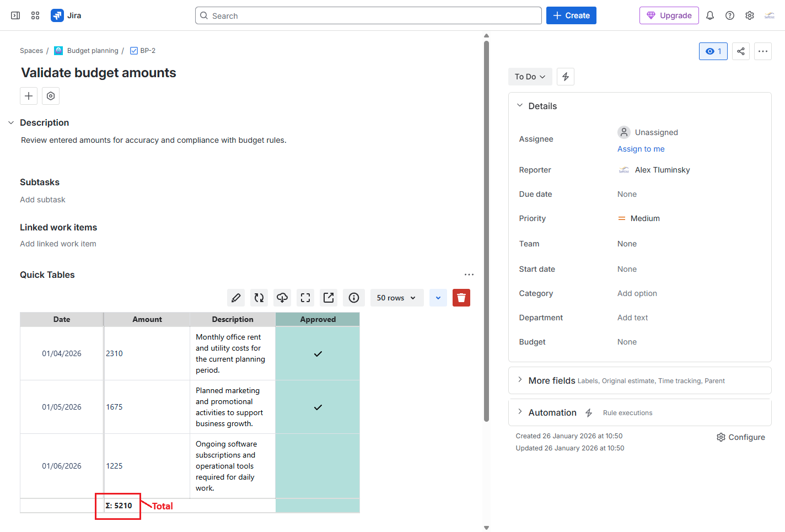Open the help question mark icon
This screenshot has height=532, width=785.
click(730, 15)
